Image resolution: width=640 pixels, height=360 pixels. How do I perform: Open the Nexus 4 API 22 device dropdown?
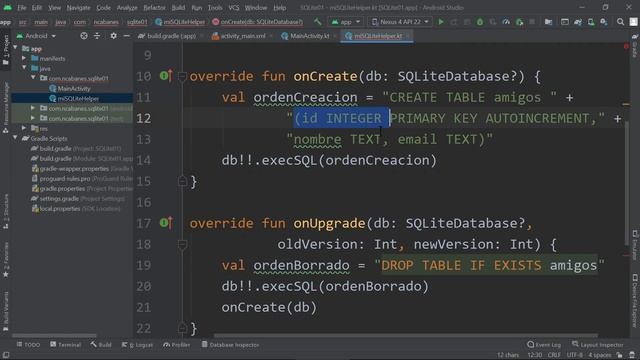400,22
